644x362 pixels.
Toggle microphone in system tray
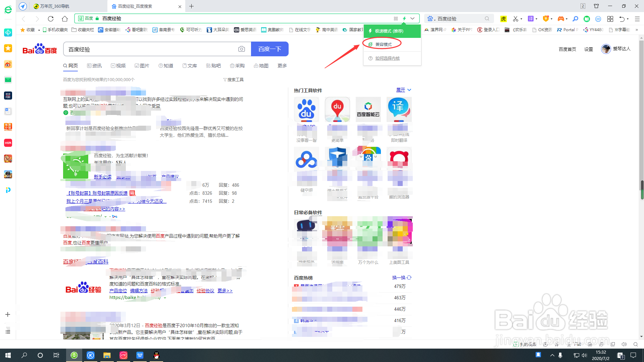click(560, 355)
